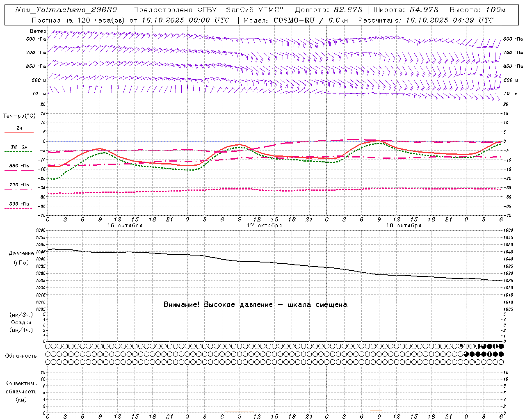This screenshot has width=525, height=420.
Task: Click the Td 2м legend label
Action: [x=19, y=147]
